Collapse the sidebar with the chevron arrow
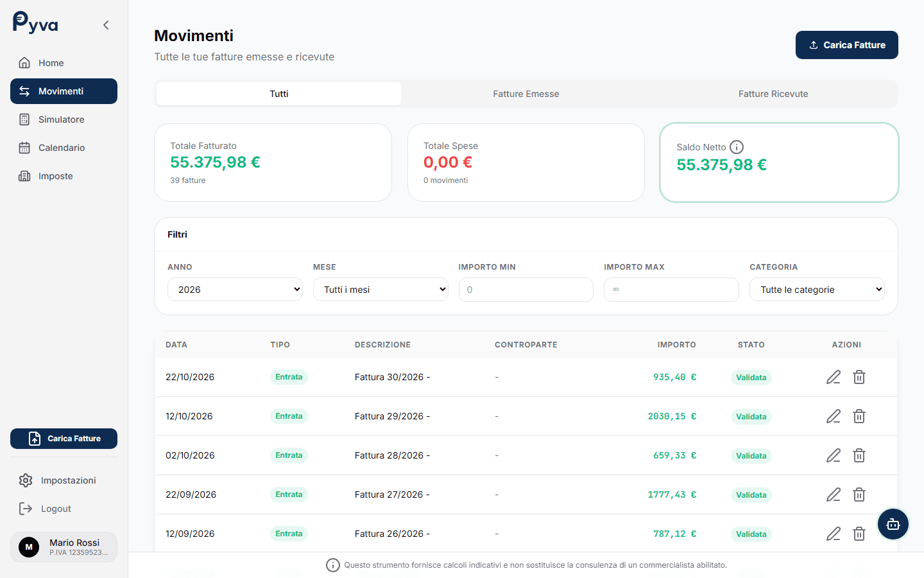This screenshot has height=578, width=924. (106, 25)
